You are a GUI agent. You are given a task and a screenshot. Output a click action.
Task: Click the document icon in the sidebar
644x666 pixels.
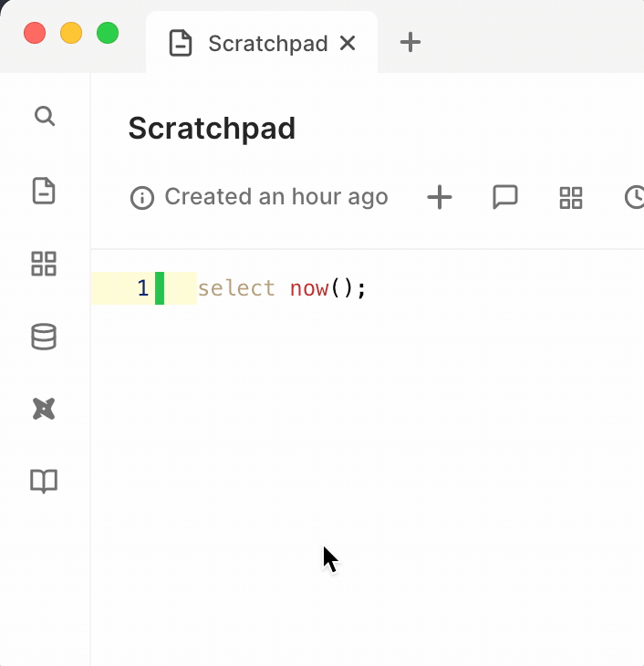point(44,191)
